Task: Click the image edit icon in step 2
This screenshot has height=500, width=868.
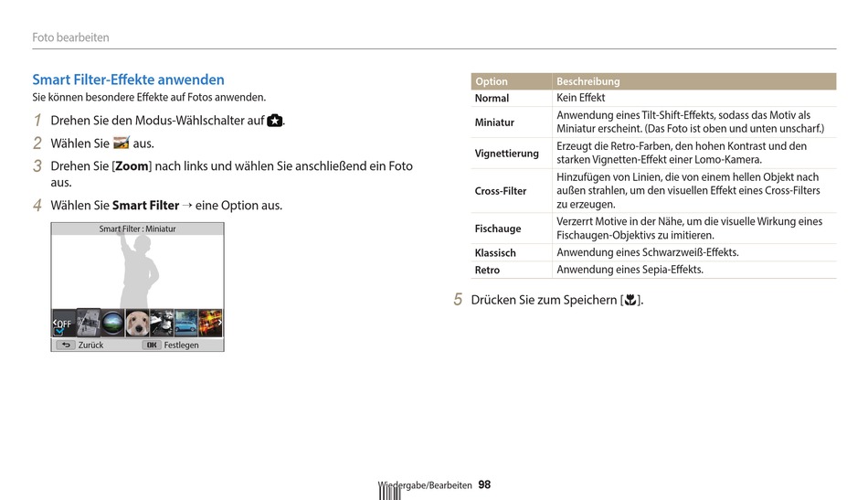Action: tap(122, 143)
